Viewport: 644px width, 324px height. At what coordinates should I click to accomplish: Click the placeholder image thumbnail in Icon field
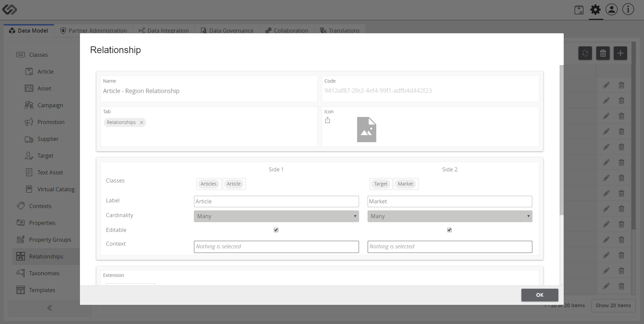coord(367,129)
